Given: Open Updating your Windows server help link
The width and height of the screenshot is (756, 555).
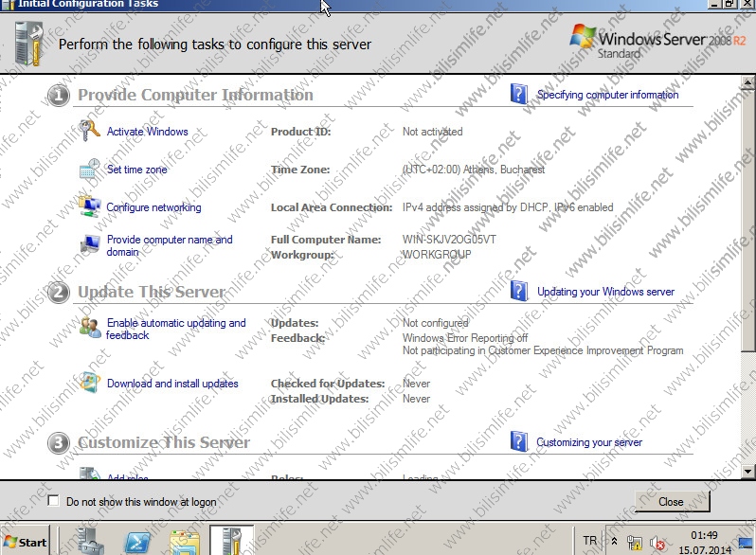Looking at the screenshot, I should coord(605,292).
